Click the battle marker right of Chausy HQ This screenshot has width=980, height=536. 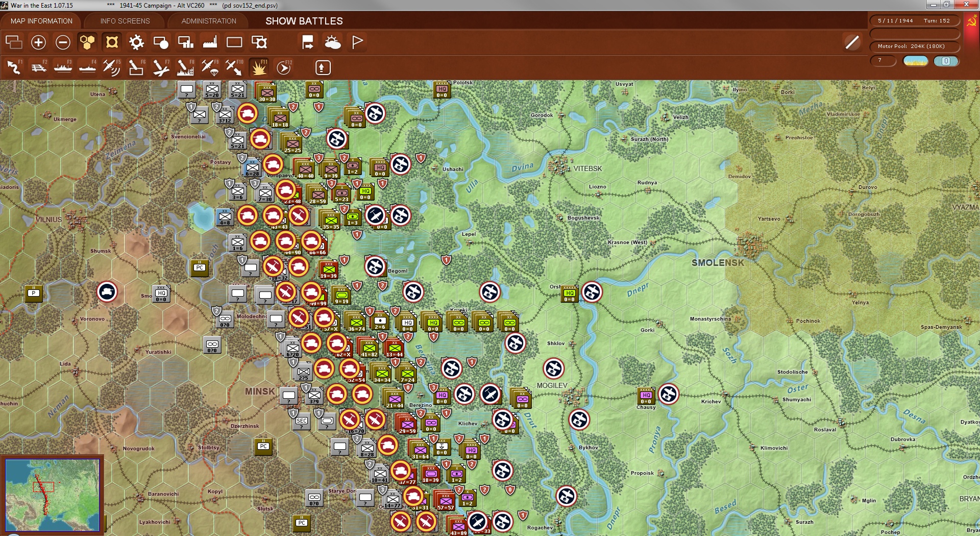click(669, 394)
